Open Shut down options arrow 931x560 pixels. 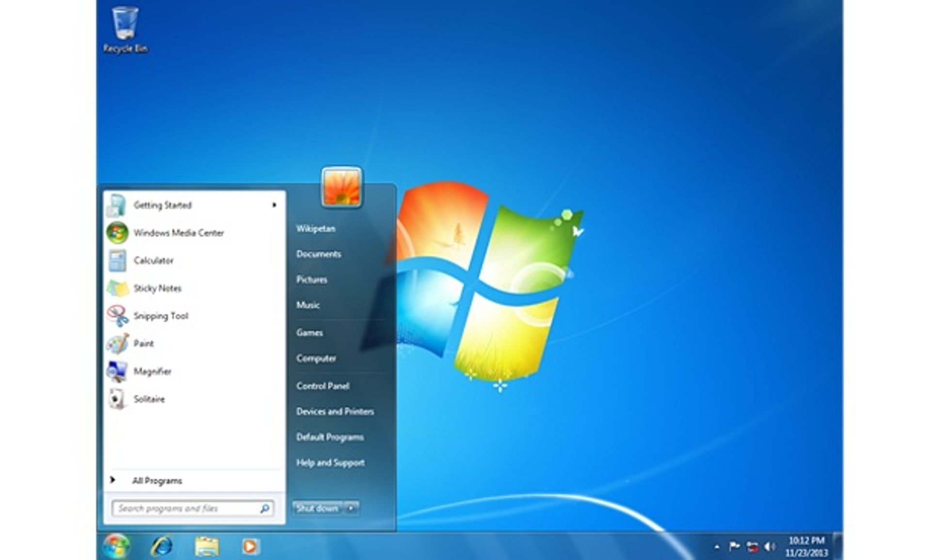pos(351,508)
